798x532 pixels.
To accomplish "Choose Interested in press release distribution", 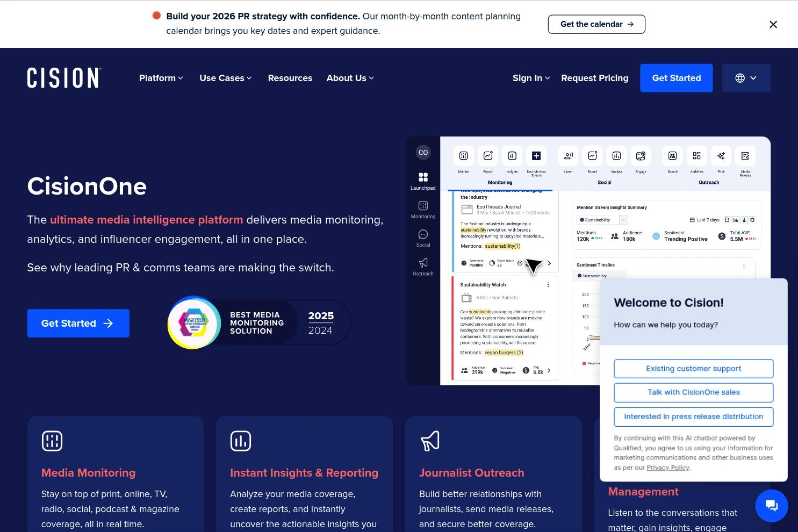I will pos(693,416).
